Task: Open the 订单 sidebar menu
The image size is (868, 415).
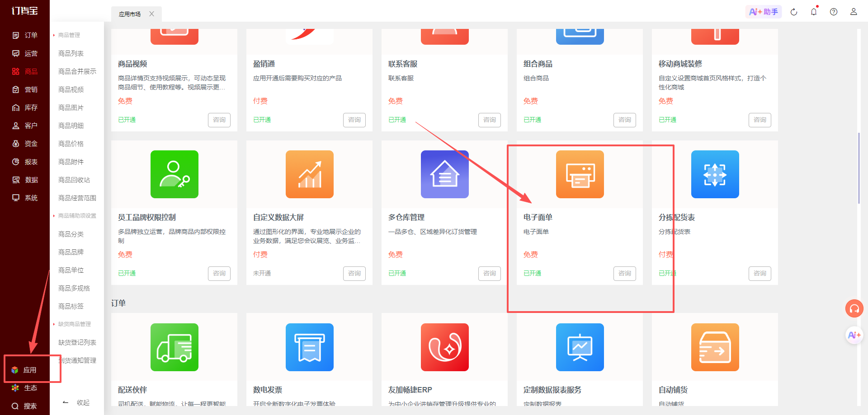Action: (25, 35)
